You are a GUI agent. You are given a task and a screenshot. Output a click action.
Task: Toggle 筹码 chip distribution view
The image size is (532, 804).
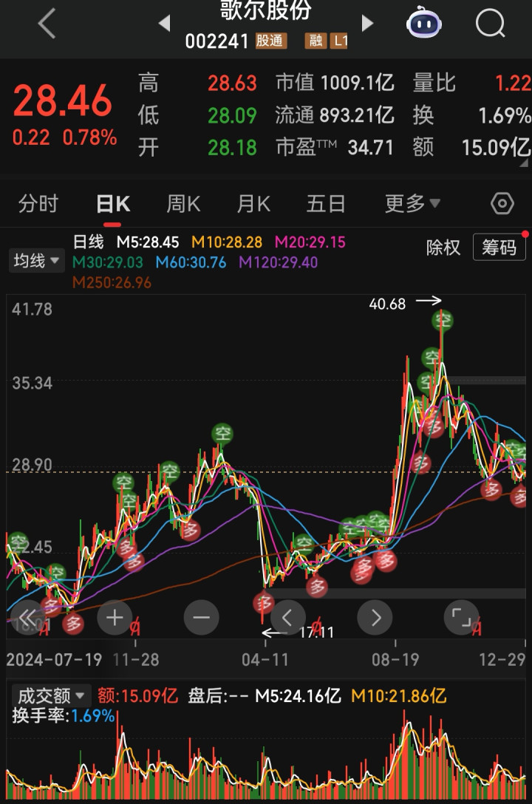click(x=499, y=248)
